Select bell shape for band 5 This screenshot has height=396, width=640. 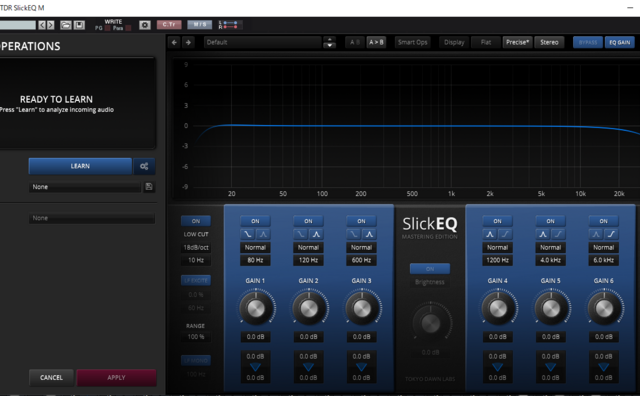pos(543,234)
